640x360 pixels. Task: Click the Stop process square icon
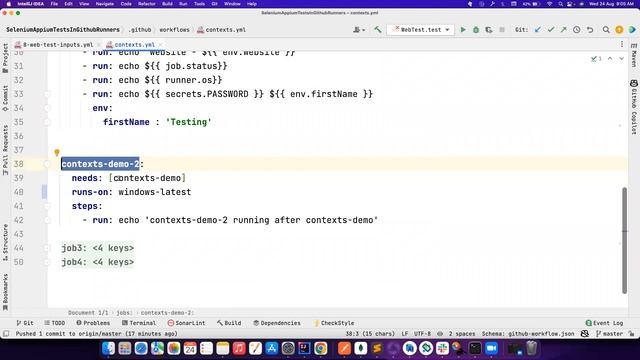pyautogui.click(x=502, y=29)
